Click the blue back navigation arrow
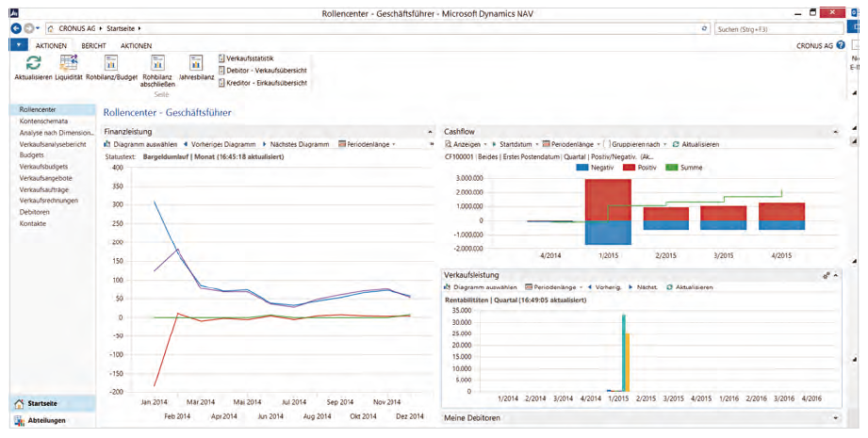 (17, 29)
